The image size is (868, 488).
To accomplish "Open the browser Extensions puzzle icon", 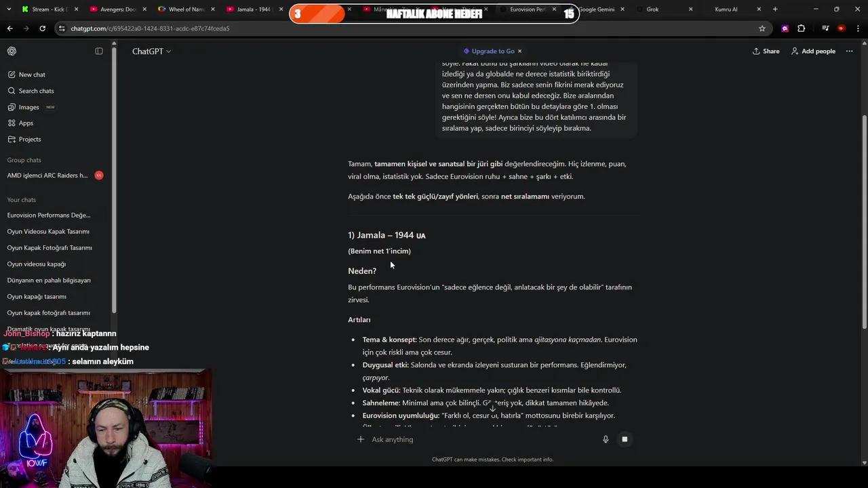I will click(802, 28).
